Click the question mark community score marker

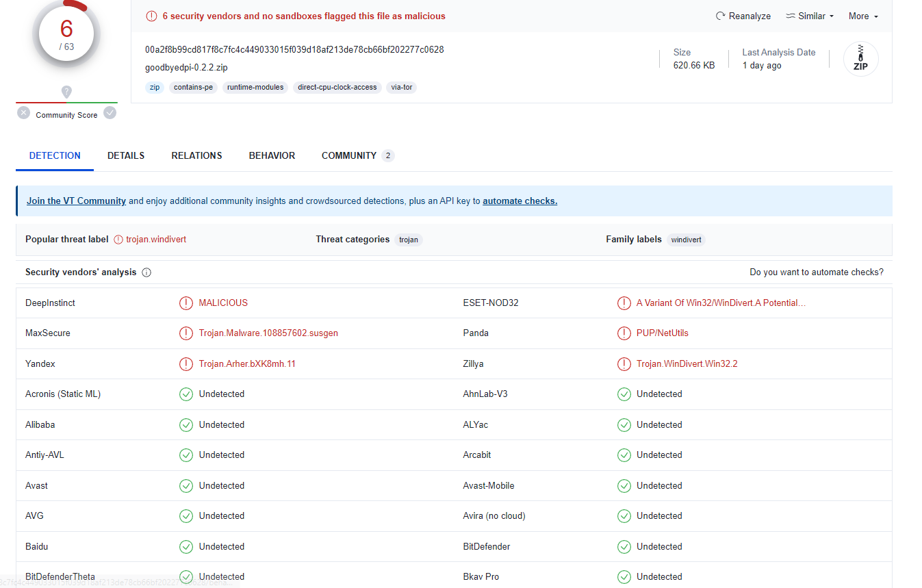coord(66,92)
